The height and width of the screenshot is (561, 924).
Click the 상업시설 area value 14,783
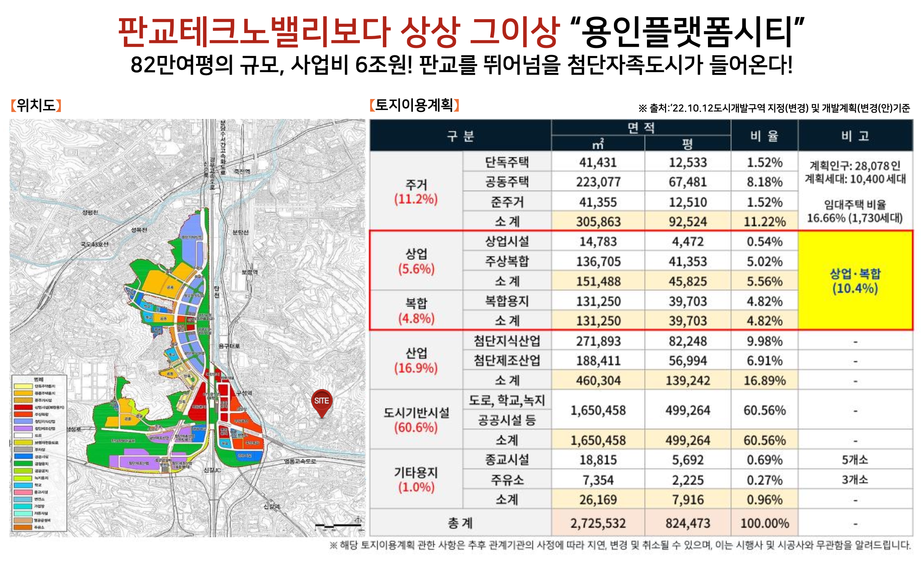point(598,241)
